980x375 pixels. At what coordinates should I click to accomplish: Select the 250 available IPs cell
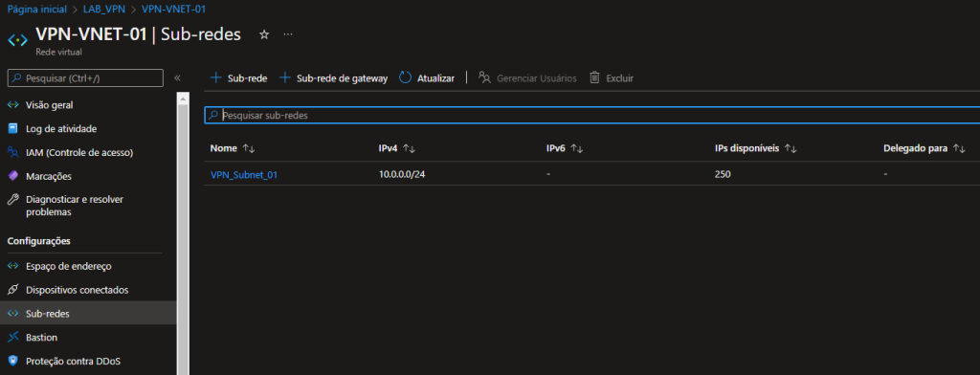(x=723, y=174)
